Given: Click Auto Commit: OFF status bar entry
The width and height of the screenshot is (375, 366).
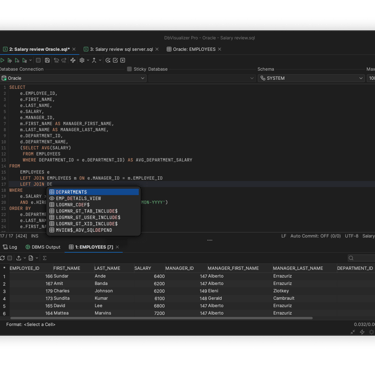Looking at the screenshot, I should [x=315, y=236].
